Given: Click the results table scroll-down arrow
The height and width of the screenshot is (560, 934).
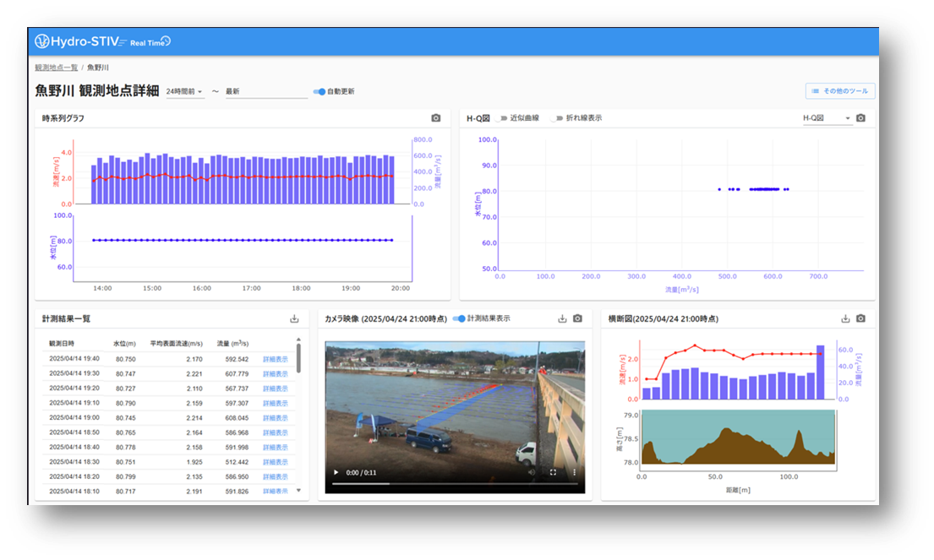Looking at the screenshot, I should click(x=298, y=491).
